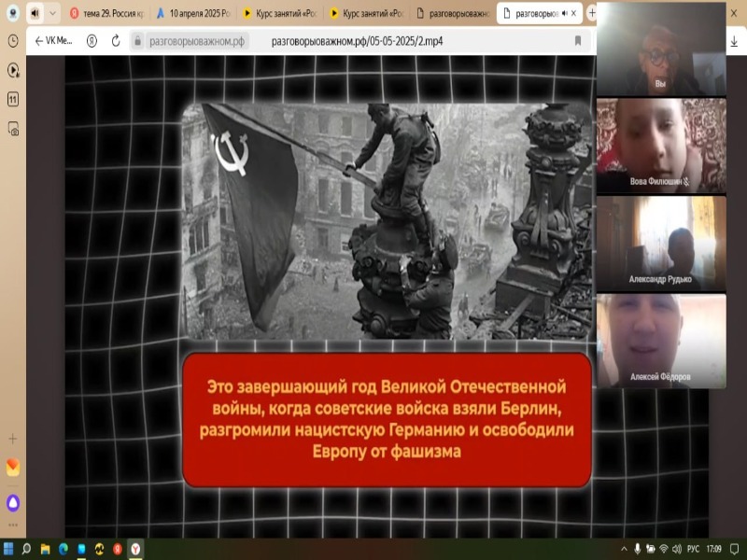747x560 pixels.
Task: Open the volume control in tray
Action: [x=676, y=549]
